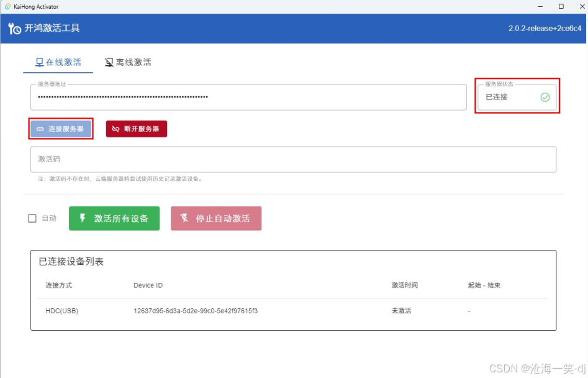The width and height of the screenshot is (588, 378).
Task: Select the Device ID 12637d95-6d3a-5d2e-99c0-5e42f97615f3
Action: (x=196, y=311)
